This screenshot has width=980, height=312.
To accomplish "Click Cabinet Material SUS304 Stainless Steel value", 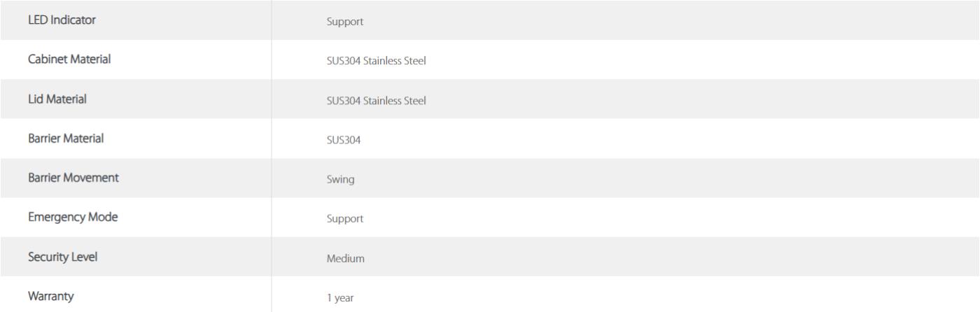I will [377, 62].
